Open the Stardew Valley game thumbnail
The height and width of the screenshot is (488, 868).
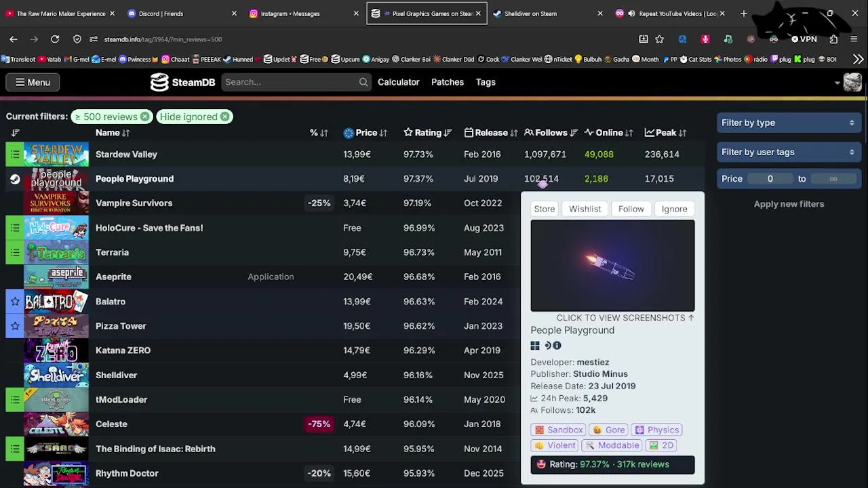tap(56, 155)
